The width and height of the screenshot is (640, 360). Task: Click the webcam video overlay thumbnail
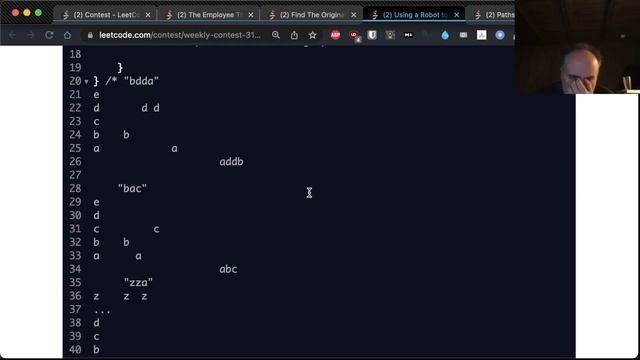coord(577,47)
